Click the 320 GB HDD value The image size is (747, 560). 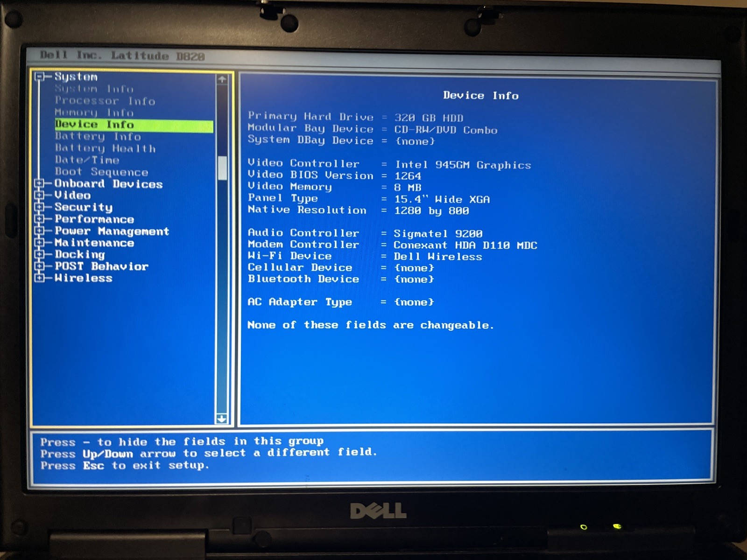pyautogui.click(x=429, y=118)
